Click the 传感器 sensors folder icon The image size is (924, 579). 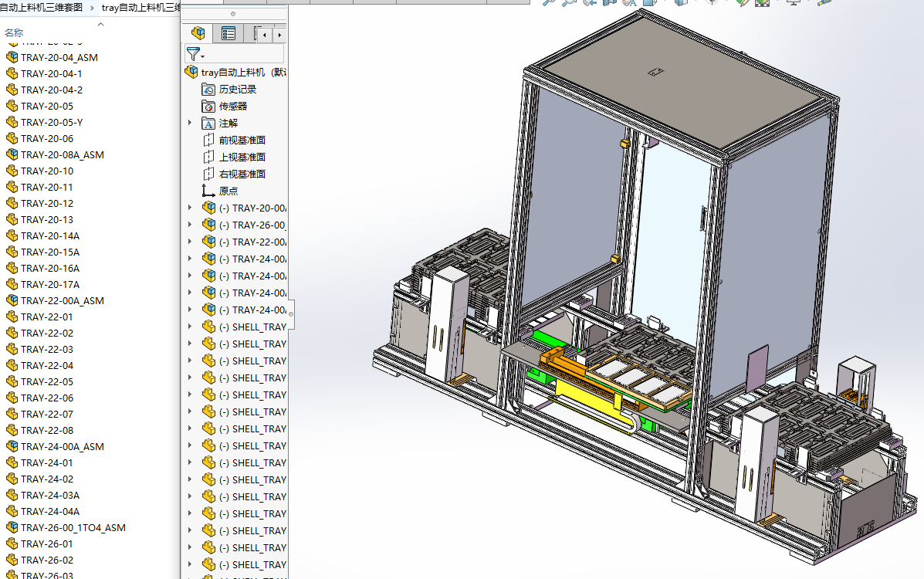(208, 107)
